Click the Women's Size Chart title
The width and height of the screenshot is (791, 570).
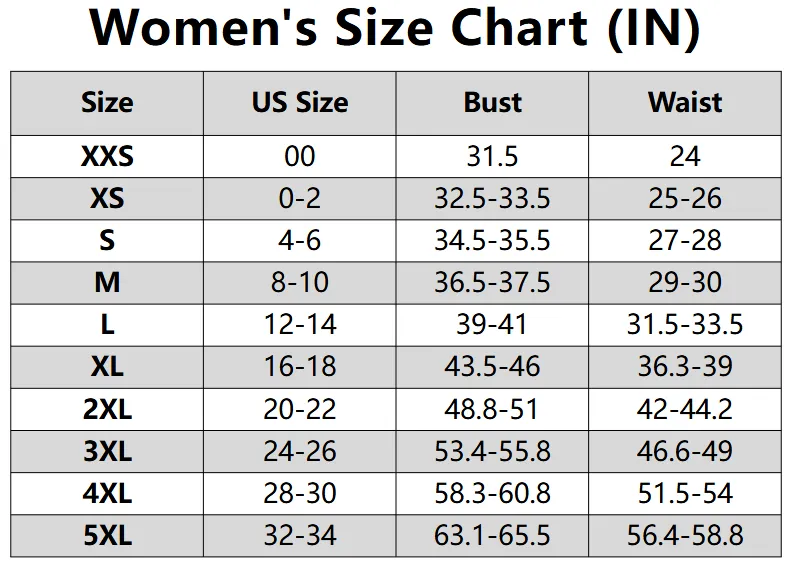point(395,30)
